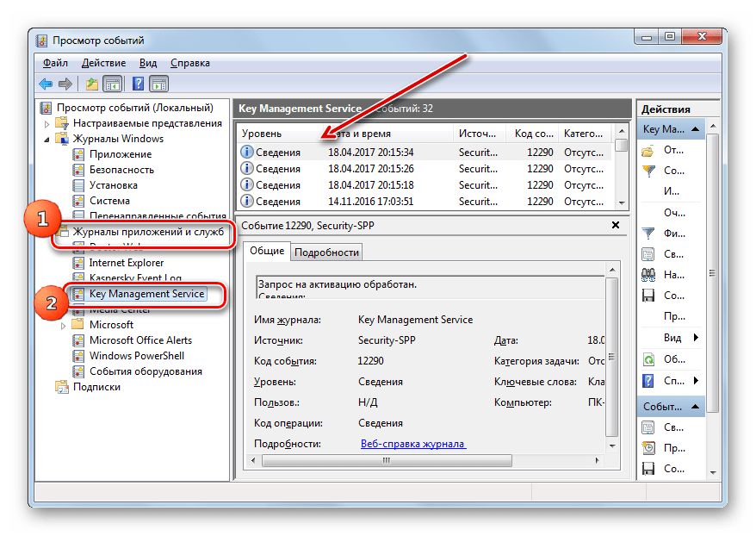Click the create custom view funnel icon
The height and width of the screenshot is (536, 756).
coord(649,171)
